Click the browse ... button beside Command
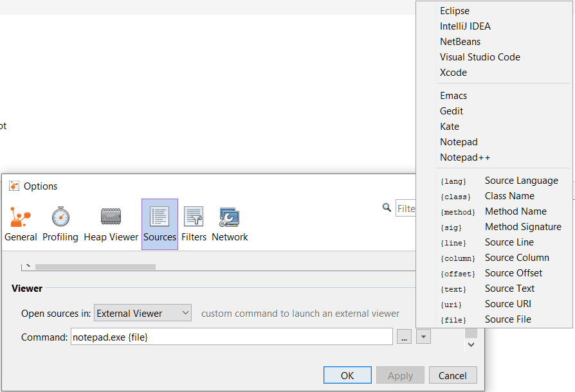The width and height of the screenshot is (575, 392). [x=404, y=336]
